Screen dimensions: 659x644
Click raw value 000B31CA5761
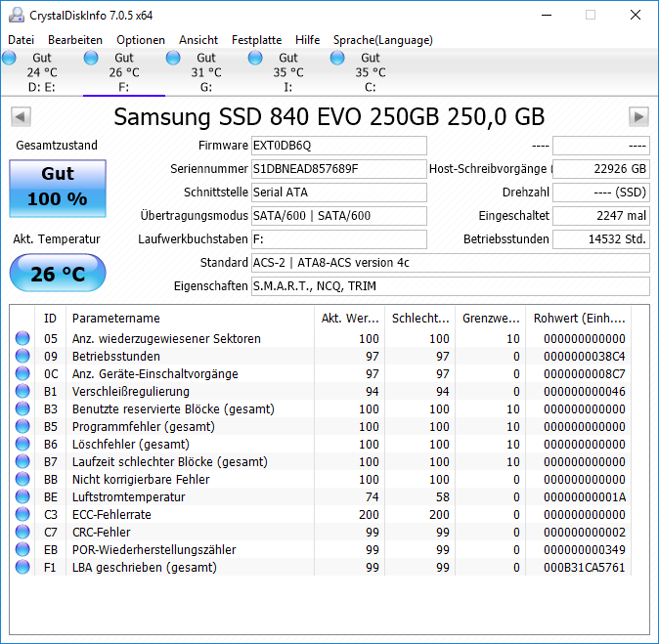point(584,567)
